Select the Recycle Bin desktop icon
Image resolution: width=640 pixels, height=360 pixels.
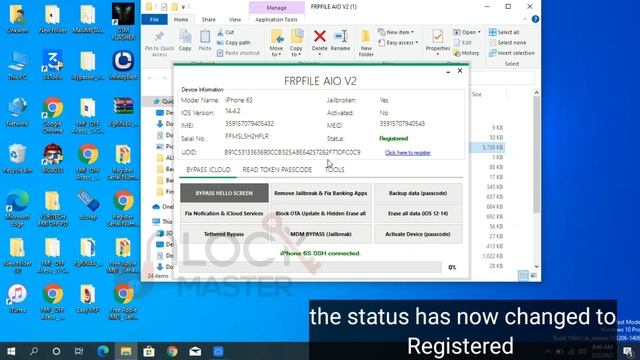click(x=18, y=159)
